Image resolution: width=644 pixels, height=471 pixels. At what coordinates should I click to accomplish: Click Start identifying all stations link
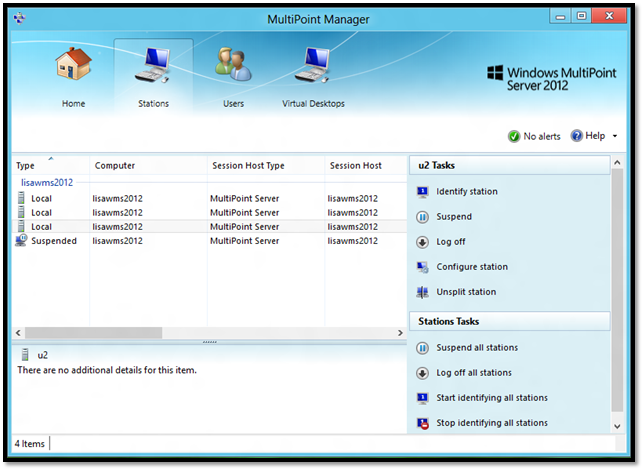click(x=492, y=398)
